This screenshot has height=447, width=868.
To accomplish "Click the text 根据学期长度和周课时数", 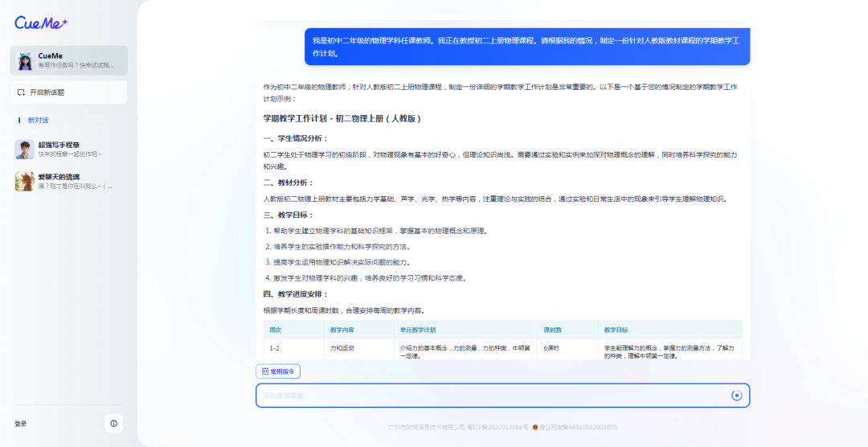I will (x=344, y=310).
